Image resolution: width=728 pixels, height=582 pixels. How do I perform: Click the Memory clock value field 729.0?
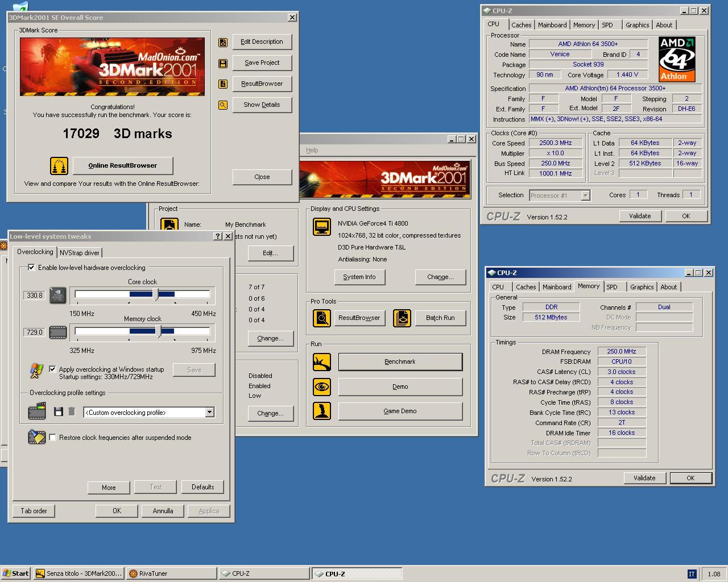click(x=35, y=332)
